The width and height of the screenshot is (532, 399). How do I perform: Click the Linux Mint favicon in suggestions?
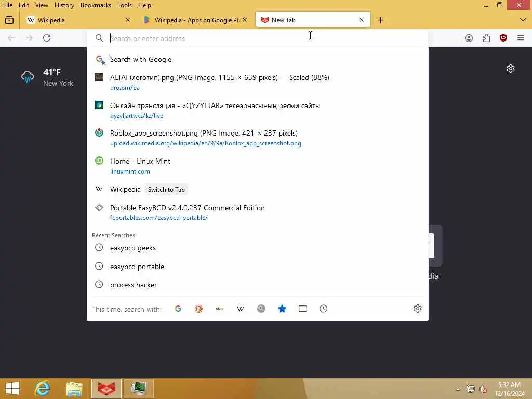point(99,161)
